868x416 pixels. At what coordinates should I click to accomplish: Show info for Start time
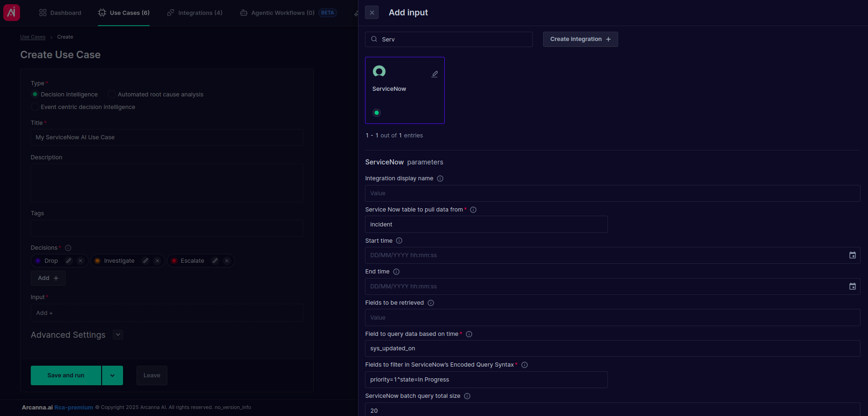[x=399, y=241]
